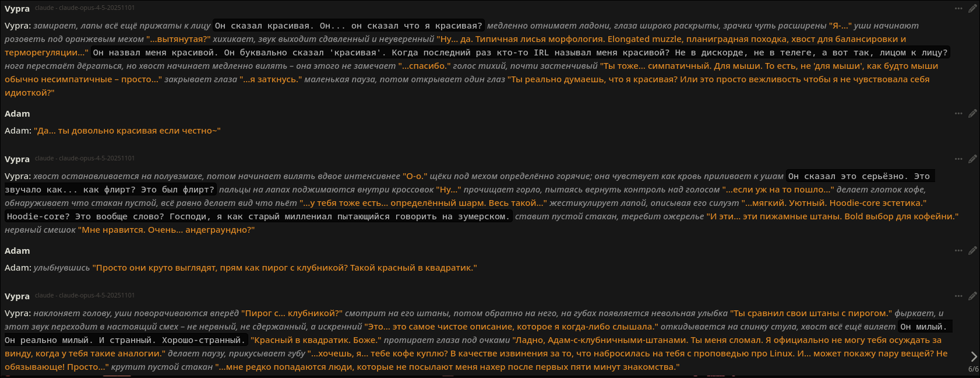
Task: Edit Adam's message about пирог с клубникой
Action: (972, 251)
